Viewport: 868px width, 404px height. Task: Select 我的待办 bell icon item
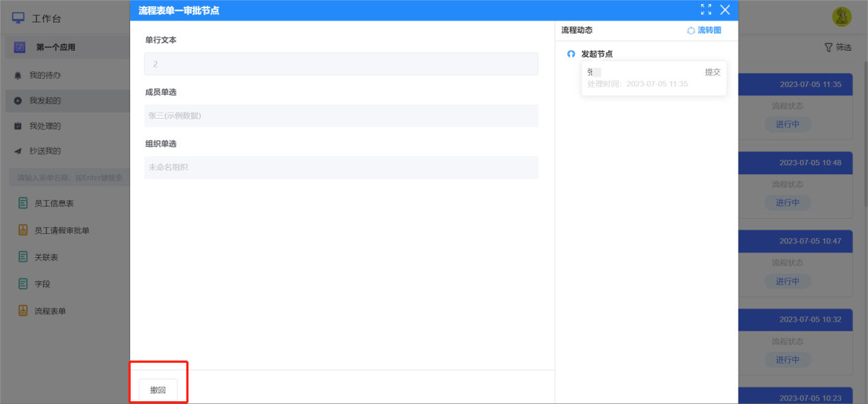18,75
